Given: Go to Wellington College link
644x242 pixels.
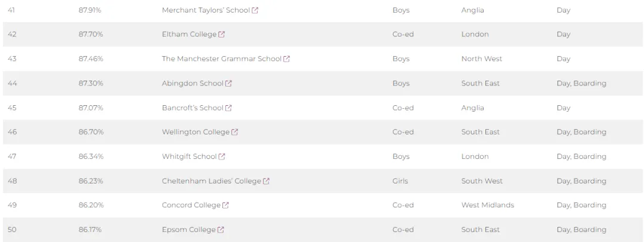Looking at the screenshot, I should [196, 132].
